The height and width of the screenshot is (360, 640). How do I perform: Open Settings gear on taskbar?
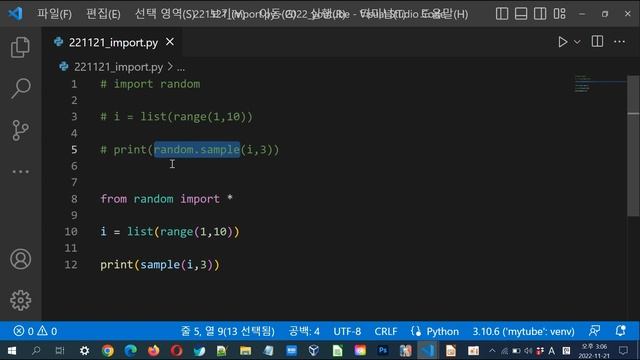coord(84,351)
